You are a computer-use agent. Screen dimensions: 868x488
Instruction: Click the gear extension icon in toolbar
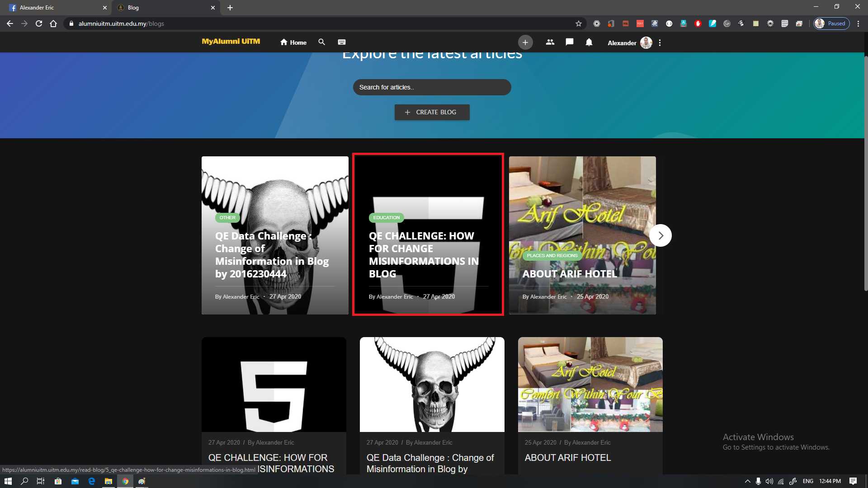tap(770, 23)
